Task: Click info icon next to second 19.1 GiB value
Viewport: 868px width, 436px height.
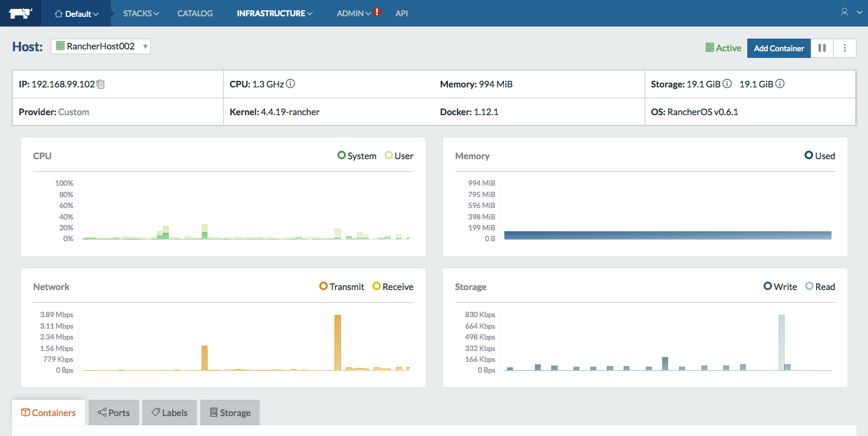Action: tap(780, 84)
